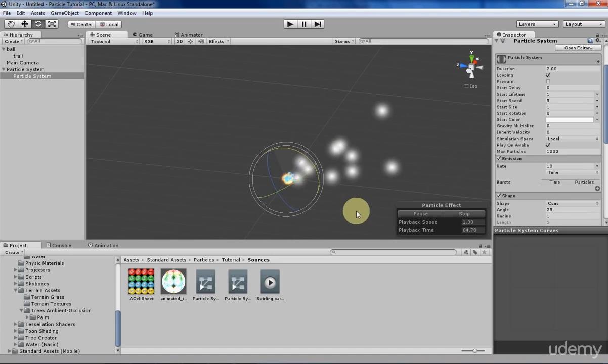Image resolution: width=608 pixels, height=364 pixels.
Task: Toggle scene lighting icon
Action: 190,41
